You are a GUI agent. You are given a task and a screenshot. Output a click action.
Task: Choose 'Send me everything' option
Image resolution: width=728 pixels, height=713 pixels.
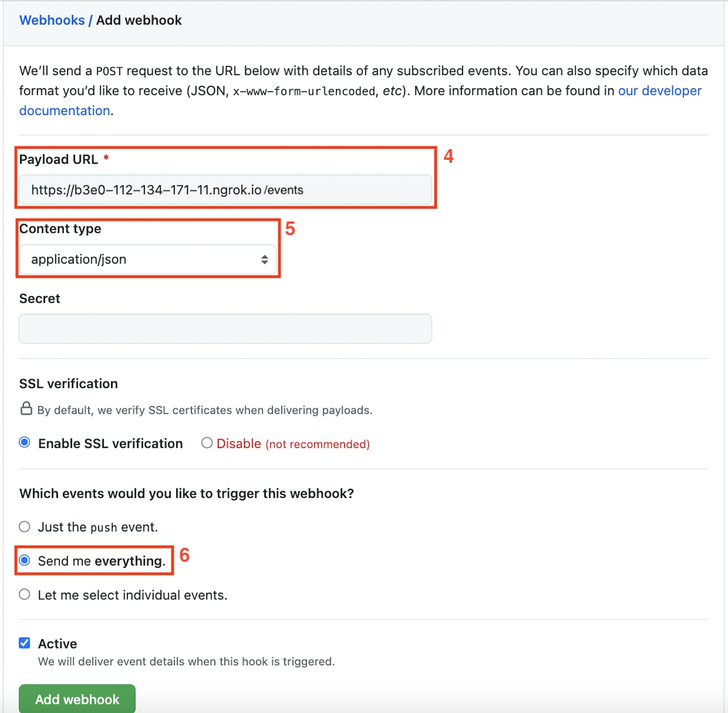(24, 561)
